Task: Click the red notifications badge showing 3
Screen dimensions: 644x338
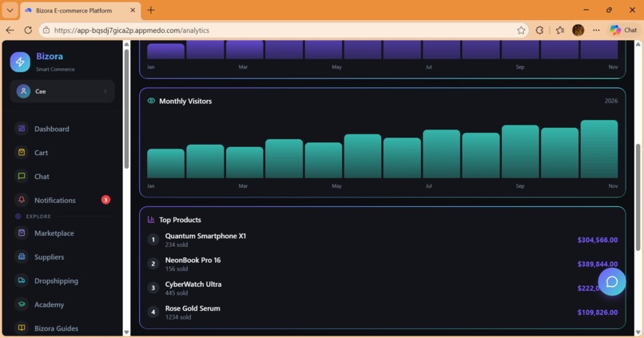Action: pos(105,200)
